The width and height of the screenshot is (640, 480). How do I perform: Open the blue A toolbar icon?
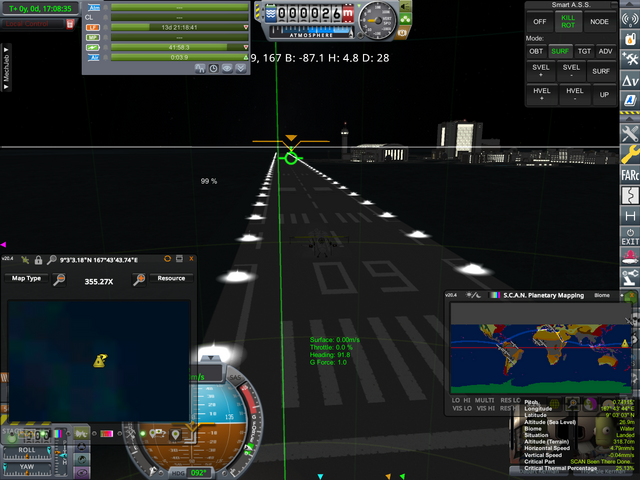pyautogui.click(x=630, y=100)
